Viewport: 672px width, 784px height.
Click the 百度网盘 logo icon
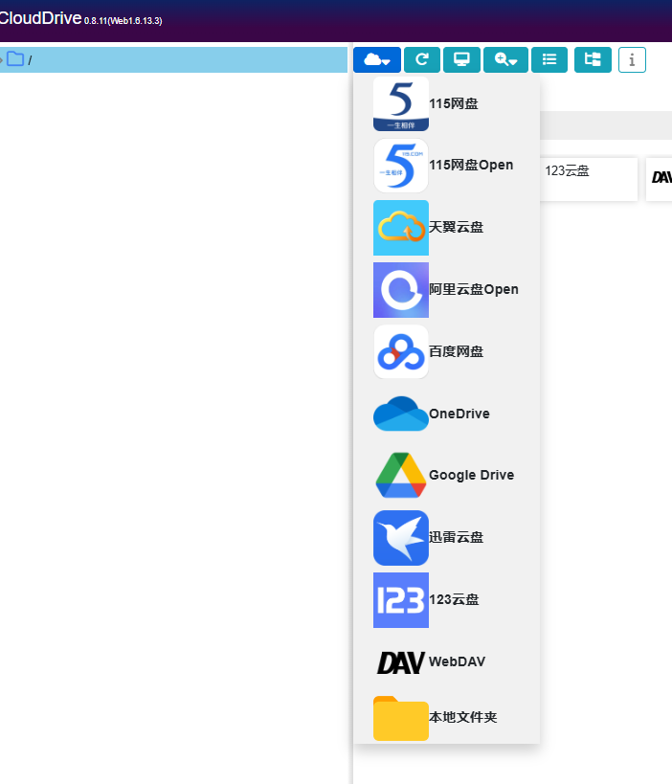pyautogui.click(x=400, y=352)
